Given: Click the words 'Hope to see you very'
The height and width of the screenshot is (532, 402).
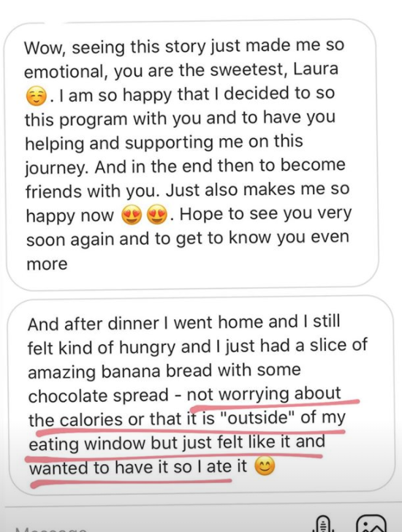Looking at the screenshot, I should pyautogui.click(x=265, y=214).
